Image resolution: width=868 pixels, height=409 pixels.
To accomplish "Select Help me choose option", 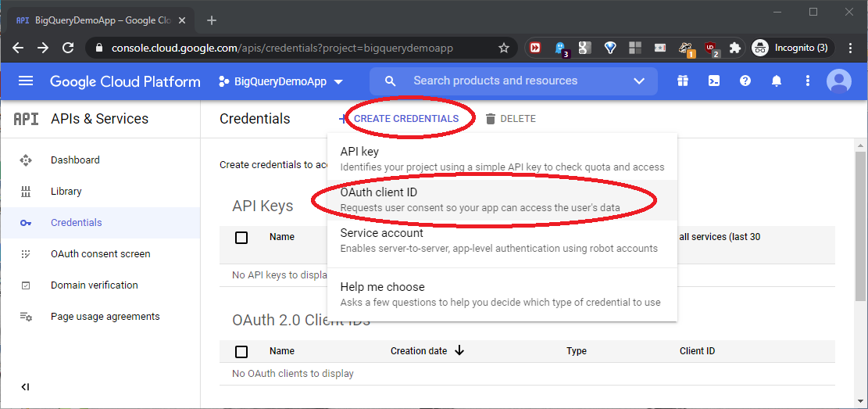I will pos(502,294).
